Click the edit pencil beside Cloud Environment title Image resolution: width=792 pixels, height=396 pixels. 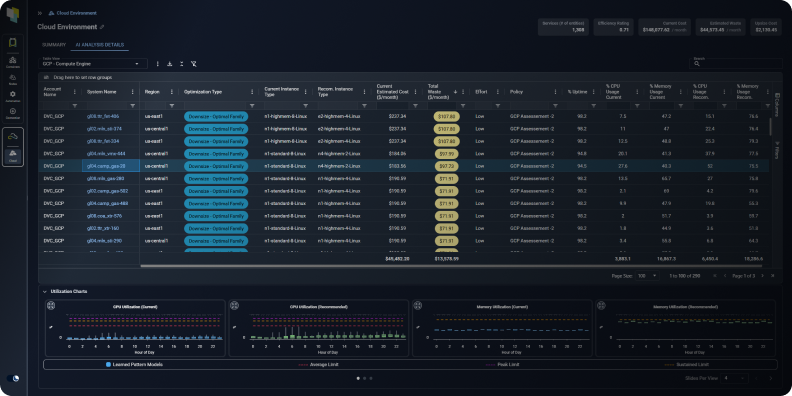pyautogui.click(x=102, y=27)
